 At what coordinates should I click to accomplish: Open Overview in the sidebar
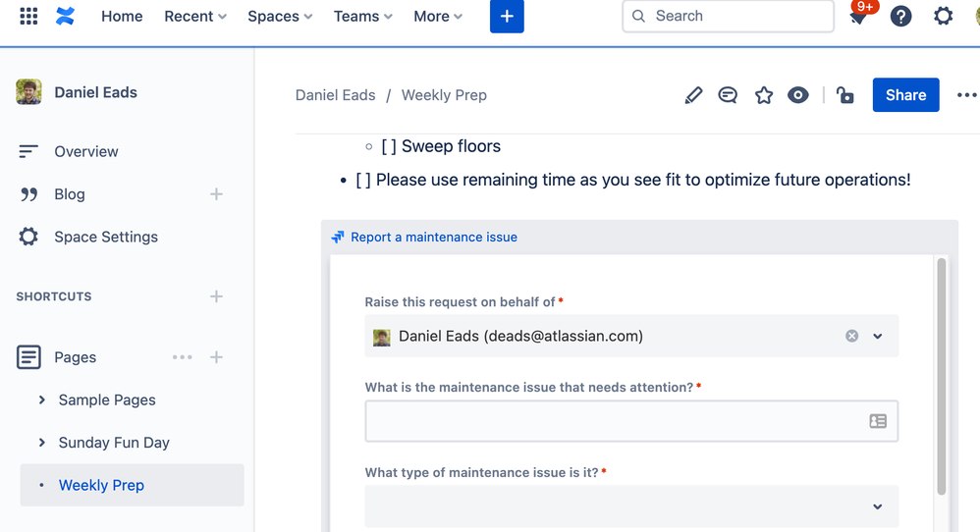86,152
